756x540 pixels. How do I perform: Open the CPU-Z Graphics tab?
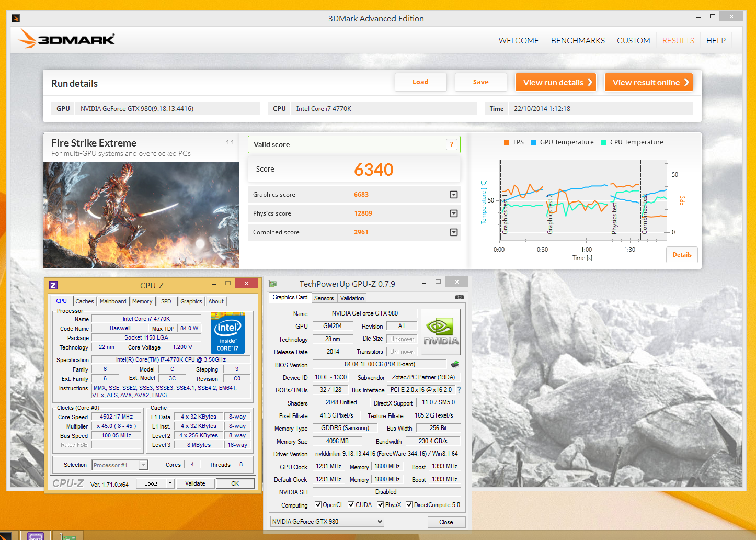click(x=191, y=301)
